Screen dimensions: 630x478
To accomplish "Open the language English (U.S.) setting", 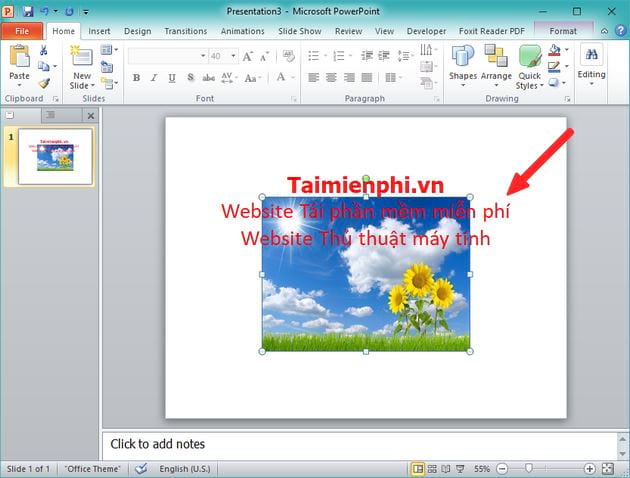I will pyautogui.click(x=184, y=469).
